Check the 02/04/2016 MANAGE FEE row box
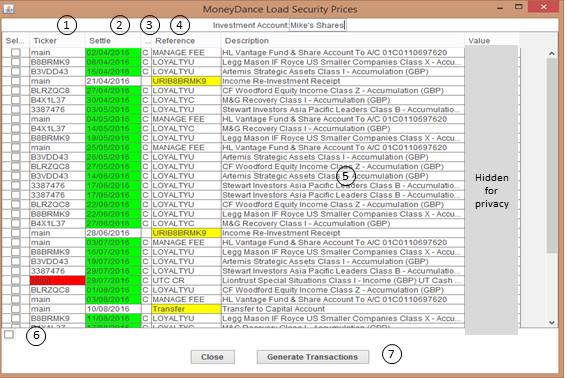567x378 pixels. pyautogui.click(x=16, y=52)
